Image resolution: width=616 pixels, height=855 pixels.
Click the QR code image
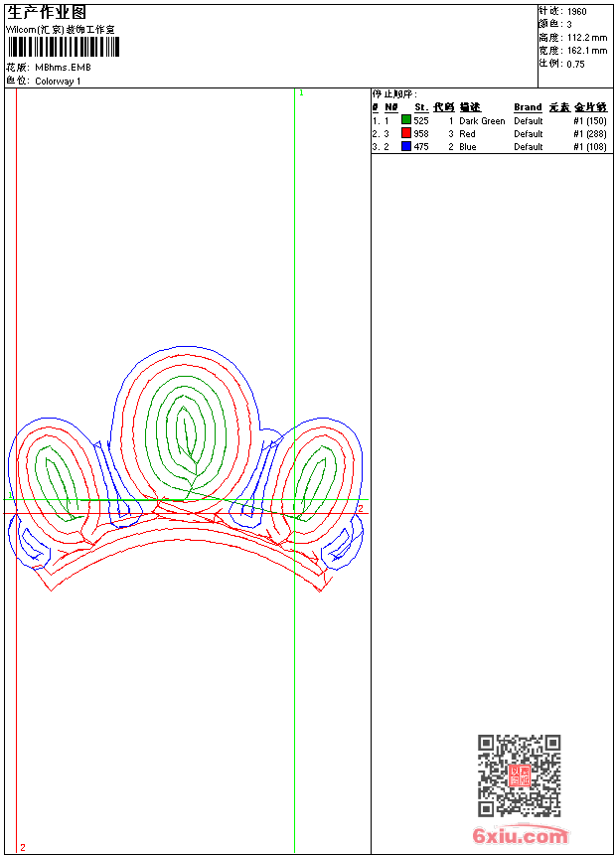pyautogui.click(x=519, y=775)
